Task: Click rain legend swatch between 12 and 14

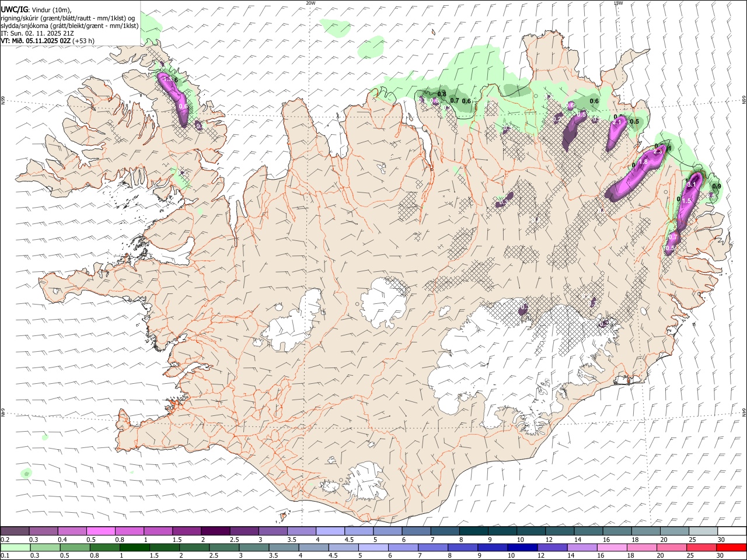Action: (x=551, y=547)
